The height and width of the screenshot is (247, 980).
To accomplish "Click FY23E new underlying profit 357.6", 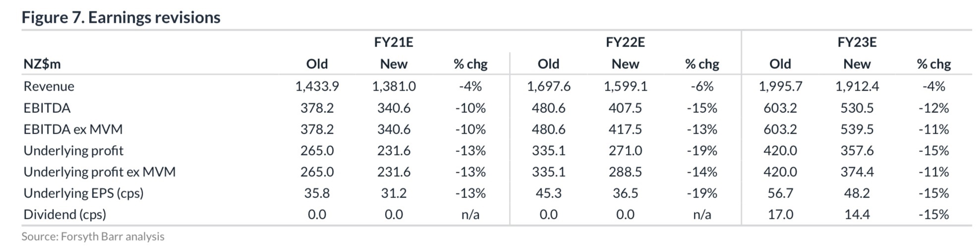I will coord(857,150).
